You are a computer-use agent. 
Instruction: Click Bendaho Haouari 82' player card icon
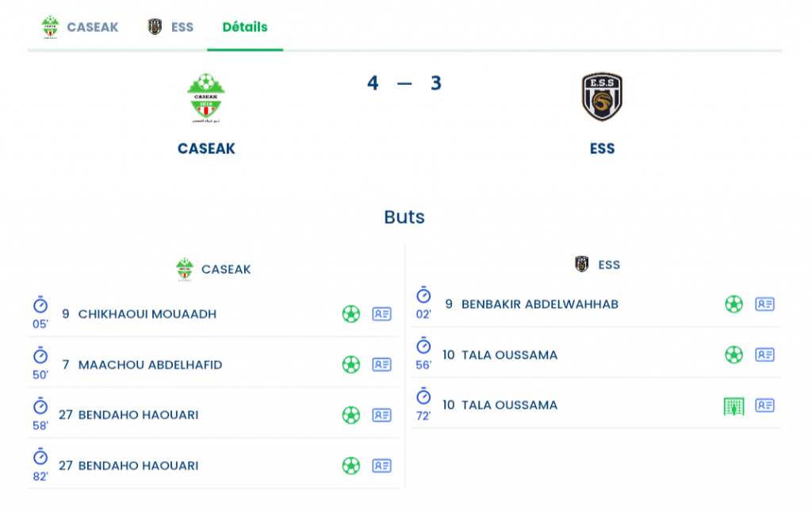point(381,466)
